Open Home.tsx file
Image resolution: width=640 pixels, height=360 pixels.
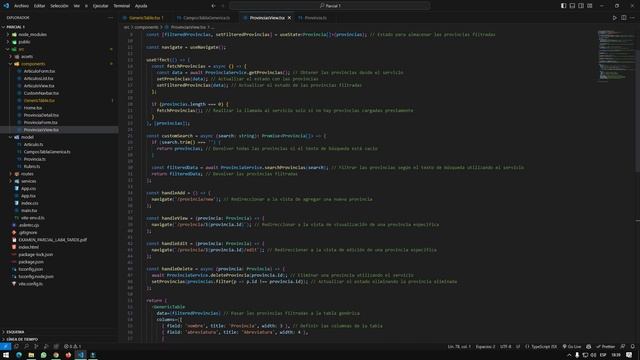[33, 108]
